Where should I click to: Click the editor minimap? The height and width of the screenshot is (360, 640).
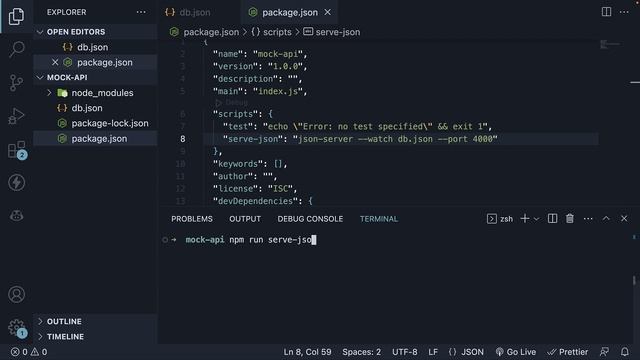point(610,44)
